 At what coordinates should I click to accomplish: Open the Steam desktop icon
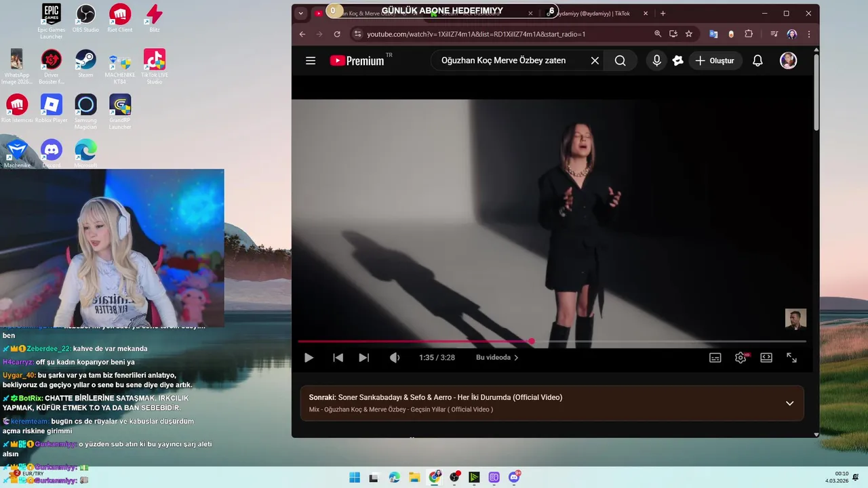coord(85,64)
